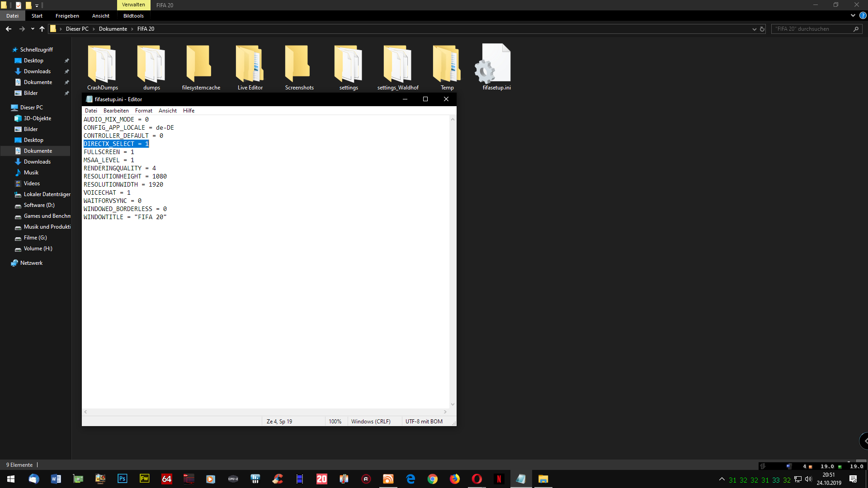868x488 pixels.
Task: Select Software (D:) drive in sidebar
Action: click(39, 205)
